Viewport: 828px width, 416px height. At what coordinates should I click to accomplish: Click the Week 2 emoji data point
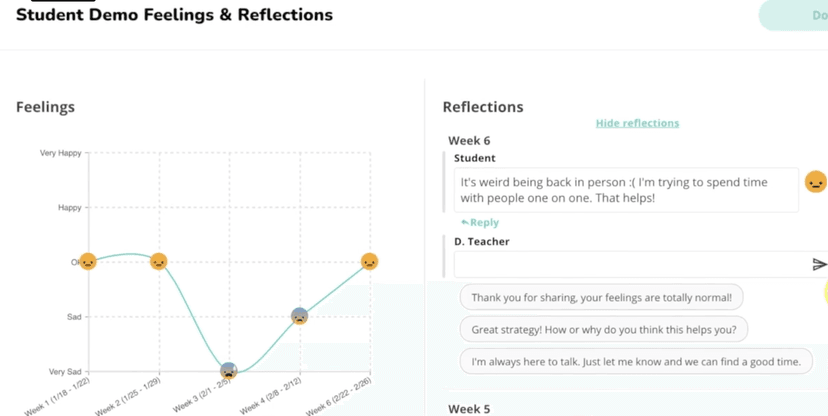(x=158, y=262)
